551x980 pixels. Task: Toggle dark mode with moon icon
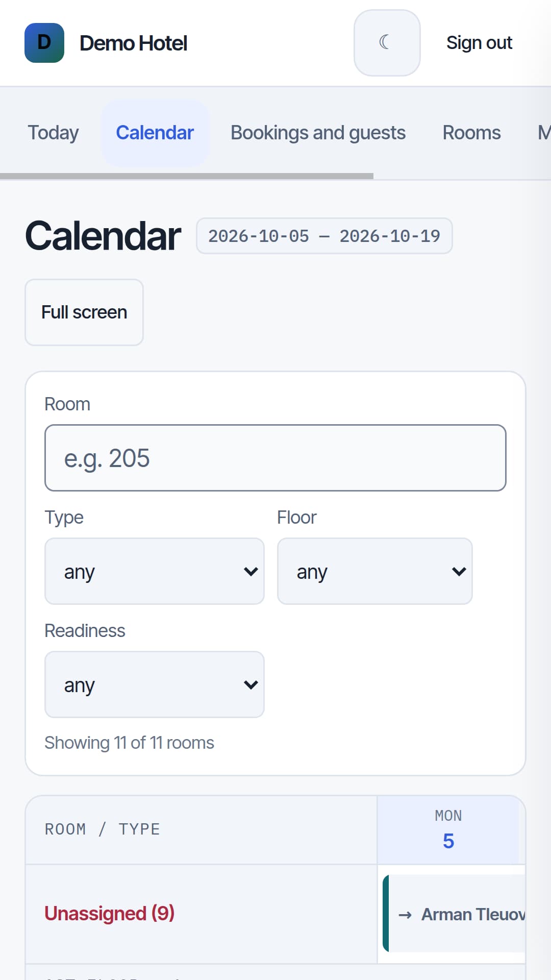(387, 43)
